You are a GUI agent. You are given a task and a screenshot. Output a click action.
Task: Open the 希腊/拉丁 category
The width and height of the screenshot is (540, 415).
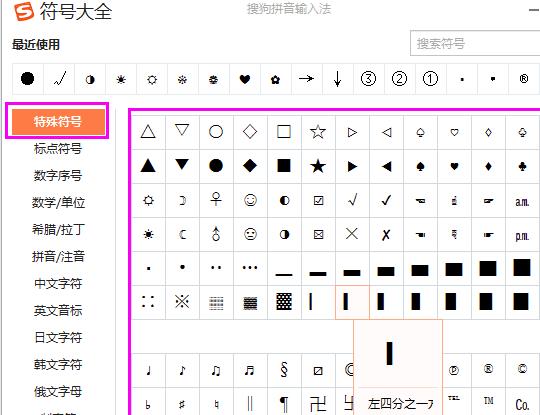[x=58, y=229]
